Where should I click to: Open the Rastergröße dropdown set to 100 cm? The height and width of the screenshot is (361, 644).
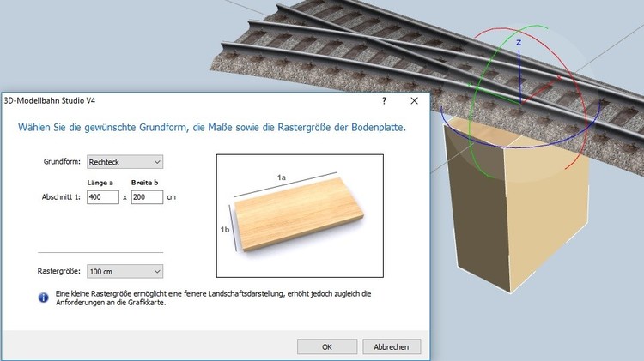tap(125, 272)
